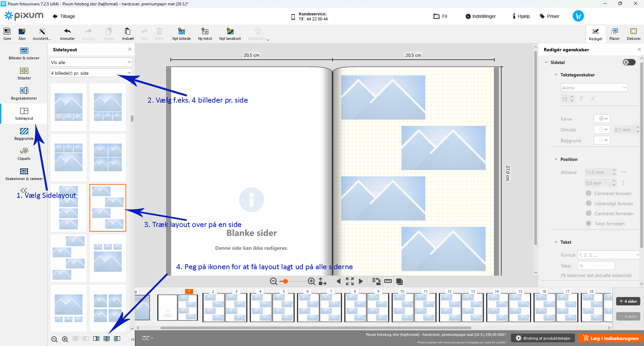This screenshot has width=644, height=346.
Task: Switch to the Dekorer tab
Action: click(x=633, y=34)
